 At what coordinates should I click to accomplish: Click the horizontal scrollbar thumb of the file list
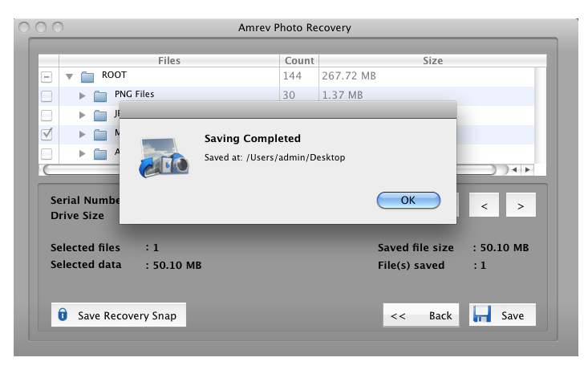[x=270, y=170]
